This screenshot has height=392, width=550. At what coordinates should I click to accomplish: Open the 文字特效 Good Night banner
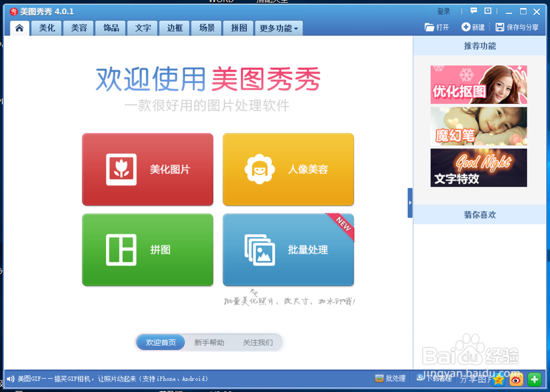(x=479, y=168)
